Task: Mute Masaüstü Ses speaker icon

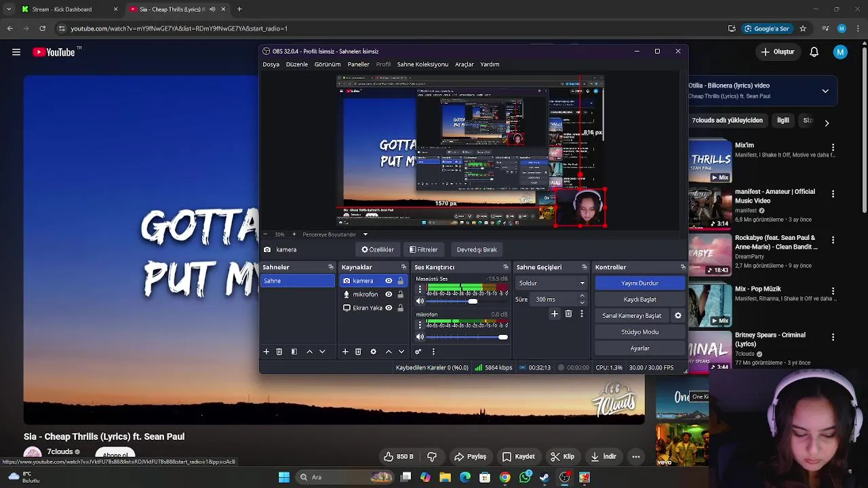Action: tap(420, 301)
